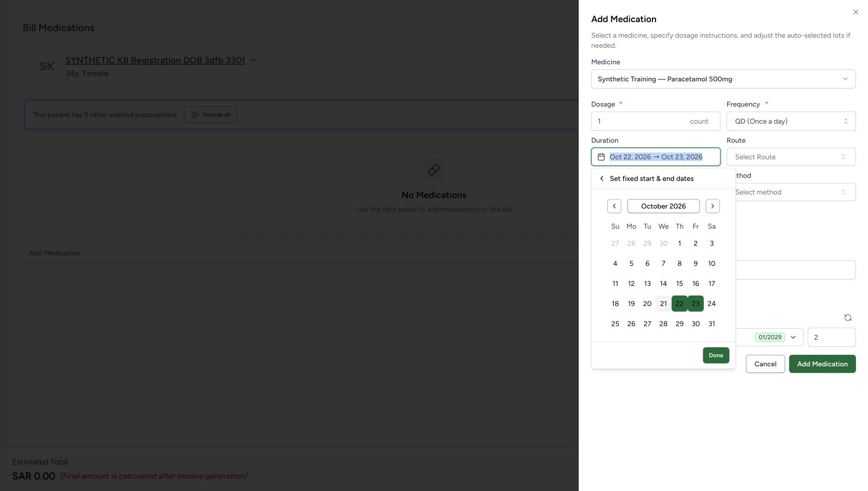Image resolution: width=868 pixels, height=491 pixels.
Task: Go back from Set fixed start & end dates
Action: (602, 178)
